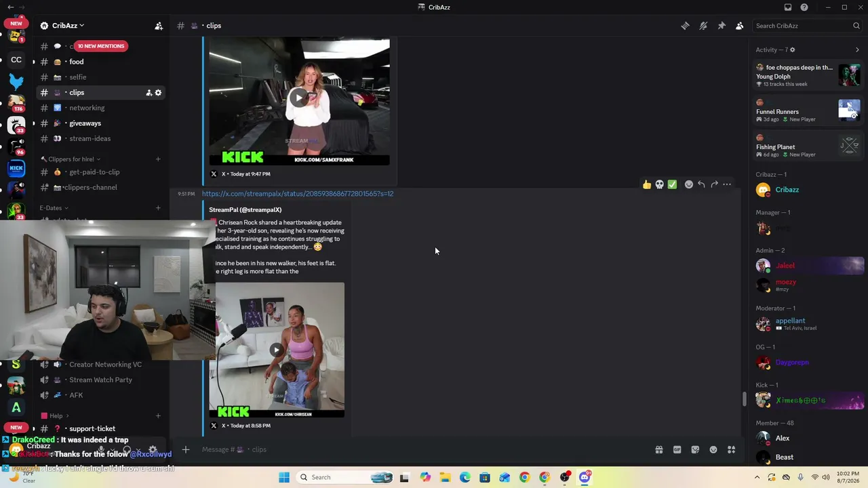Play the Chrisean Rock video clip
The height and width of the screenshot is (488, 868).
coord(277,350)
